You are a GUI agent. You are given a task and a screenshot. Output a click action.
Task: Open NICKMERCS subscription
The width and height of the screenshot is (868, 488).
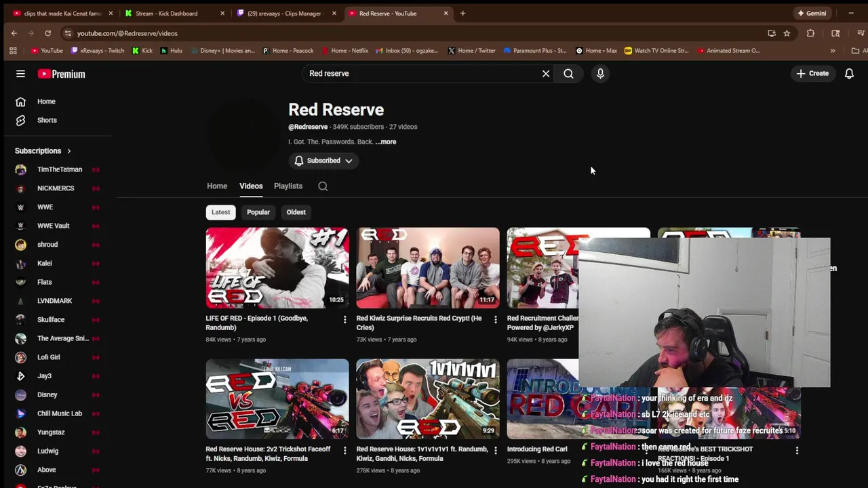(56, 188)
